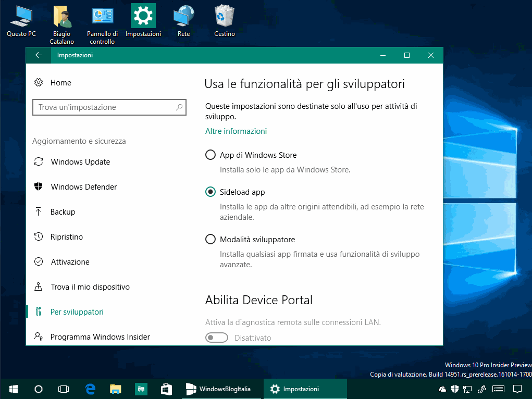Click the 'Disattivato' toggle state label
The image size is (532, 399).
253,338
